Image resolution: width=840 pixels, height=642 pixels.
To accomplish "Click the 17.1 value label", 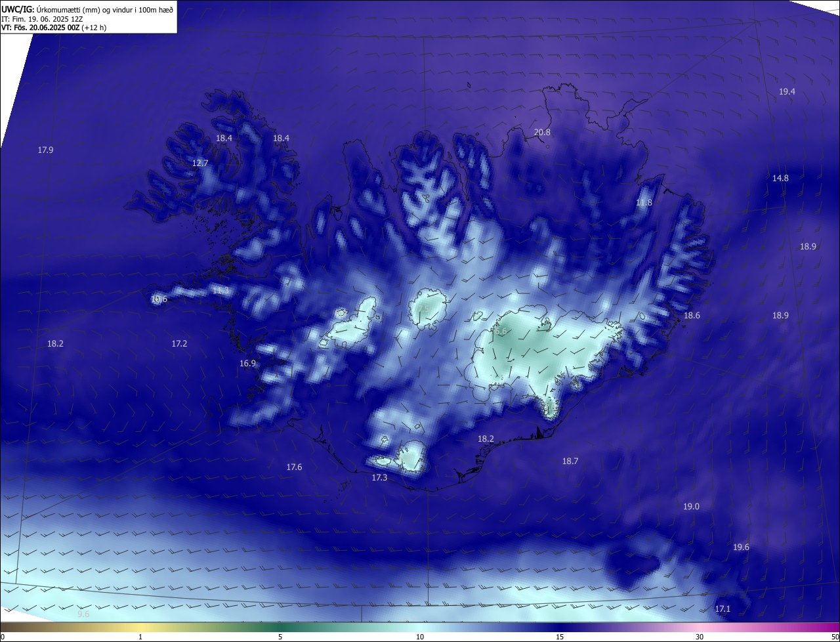I will tap(723, 609).
